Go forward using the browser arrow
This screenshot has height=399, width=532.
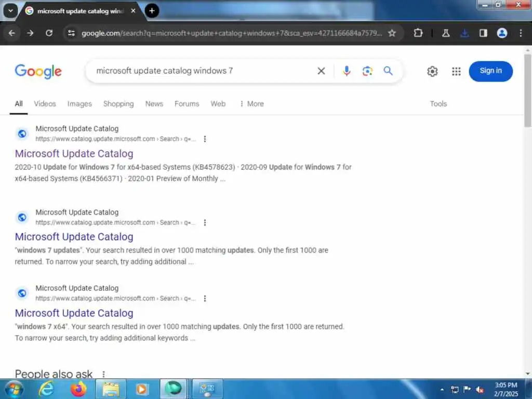click(x=30, y=33)
